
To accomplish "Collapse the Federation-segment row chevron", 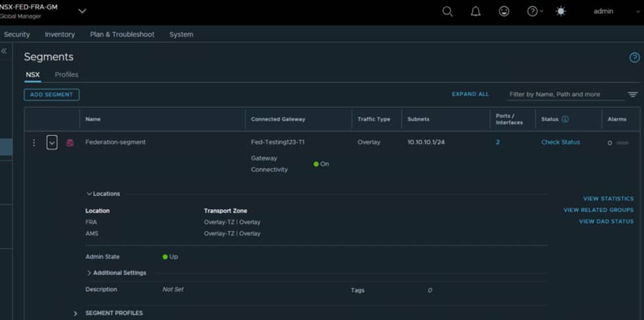I will tap(52, 143).
